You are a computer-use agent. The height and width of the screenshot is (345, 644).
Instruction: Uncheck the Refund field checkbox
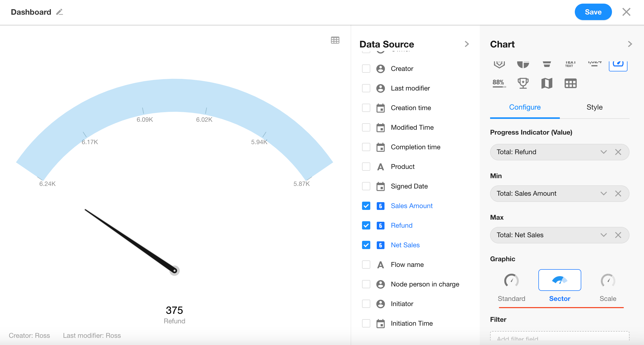click(366, 225)
